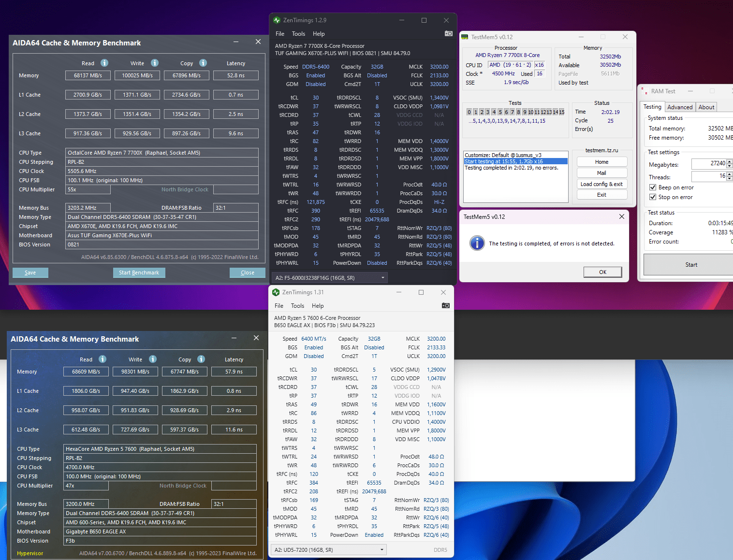
Task: Open the Help menu in ZenTimings 1.31
Action: tap(318, 306)
